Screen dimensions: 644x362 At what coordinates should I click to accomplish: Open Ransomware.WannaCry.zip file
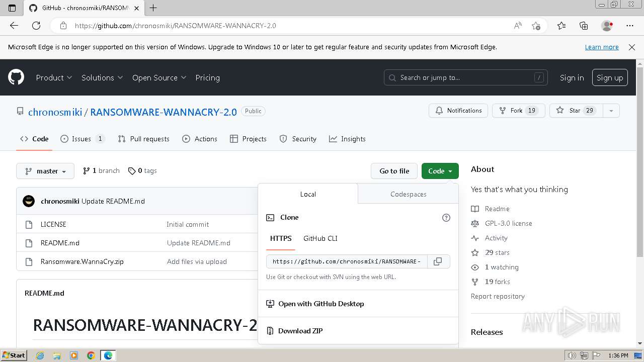82,261
